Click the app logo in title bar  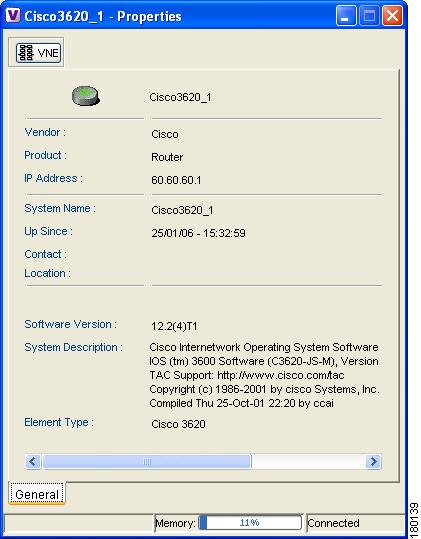[13, 16]
